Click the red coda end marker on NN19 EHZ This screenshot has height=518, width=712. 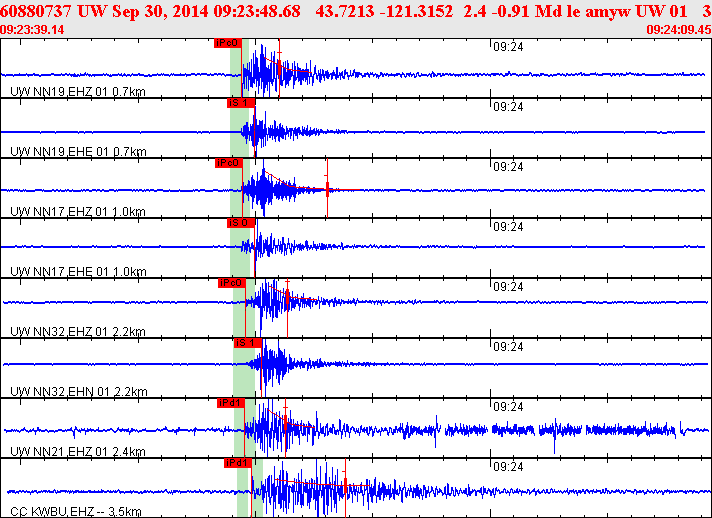click(x=279, y=68)
